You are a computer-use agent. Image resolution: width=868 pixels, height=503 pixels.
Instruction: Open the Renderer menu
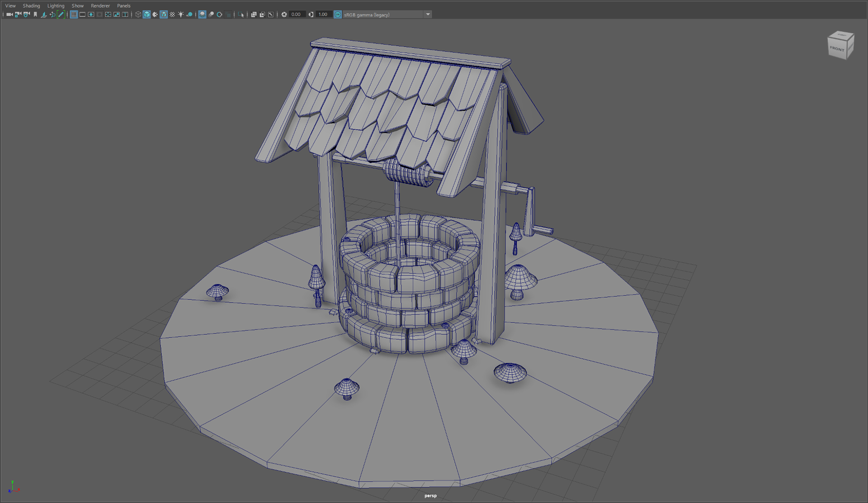(x=100, y=6)
